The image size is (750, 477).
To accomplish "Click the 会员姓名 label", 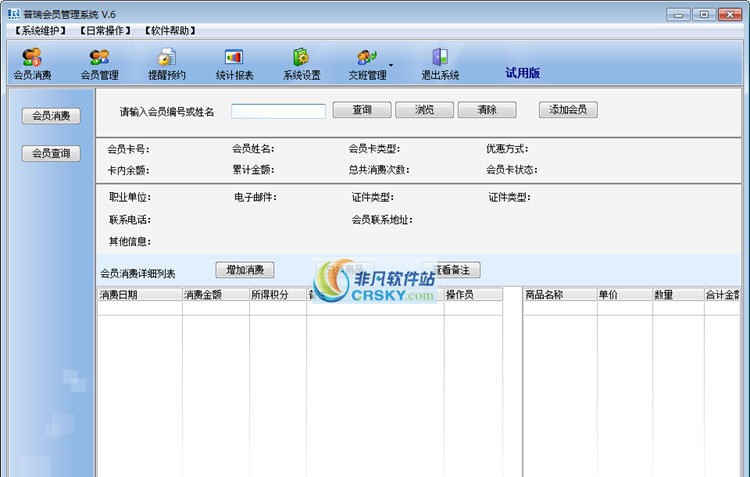I will tap(254, 149).
